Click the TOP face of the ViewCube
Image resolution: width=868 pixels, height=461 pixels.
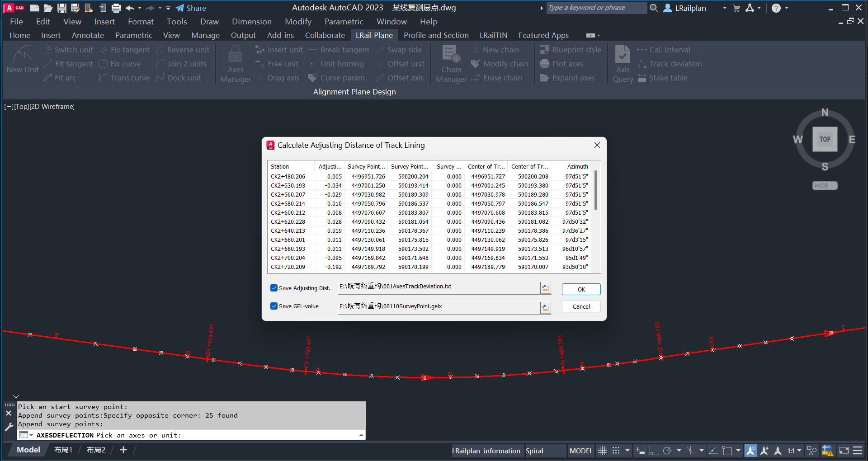(x=825, y=139)
